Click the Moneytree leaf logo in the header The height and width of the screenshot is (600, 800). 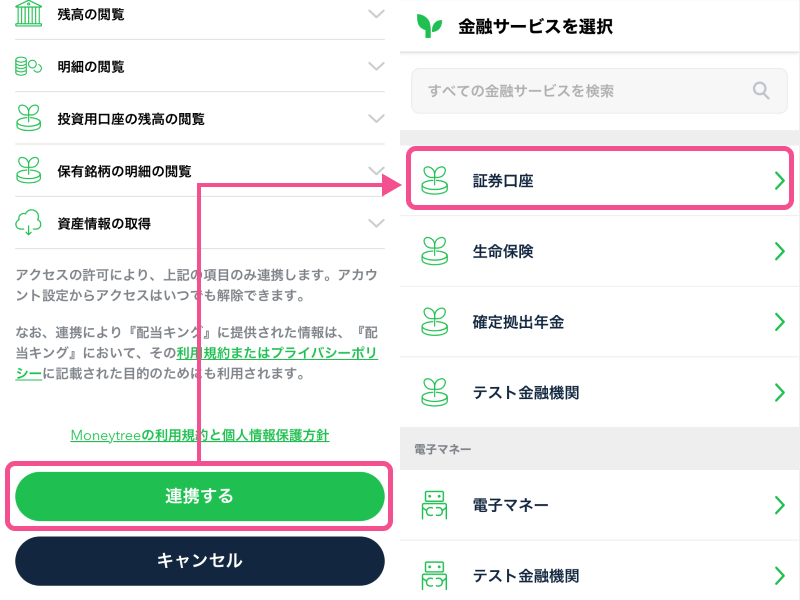point(429,26)
